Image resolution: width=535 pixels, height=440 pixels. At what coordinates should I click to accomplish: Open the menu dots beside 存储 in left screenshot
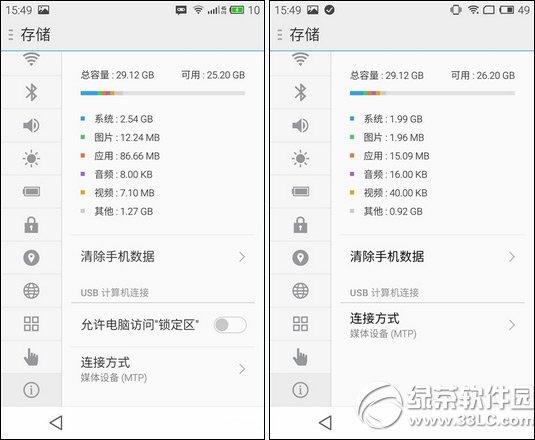pyautogui.click(x=11, y=35)
